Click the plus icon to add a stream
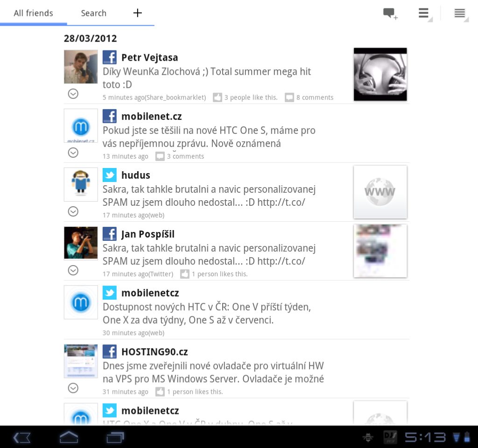The height and width of the screenshot is (448, 478). [137, 13]
